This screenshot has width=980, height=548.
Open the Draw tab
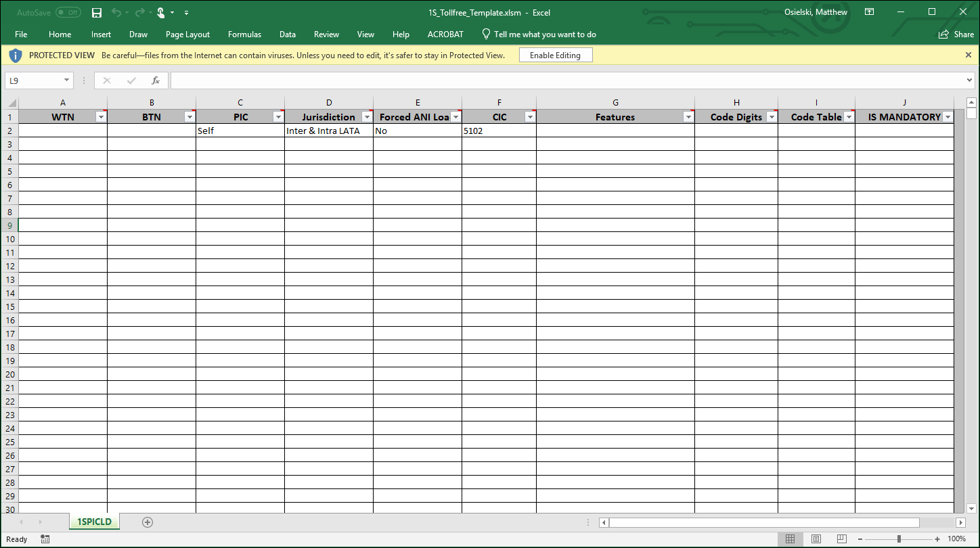click(x=139, y=35)
